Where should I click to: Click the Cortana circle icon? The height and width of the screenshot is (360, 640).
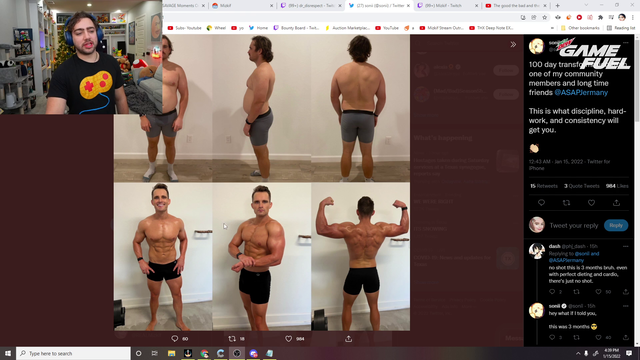tap(138, 353)
